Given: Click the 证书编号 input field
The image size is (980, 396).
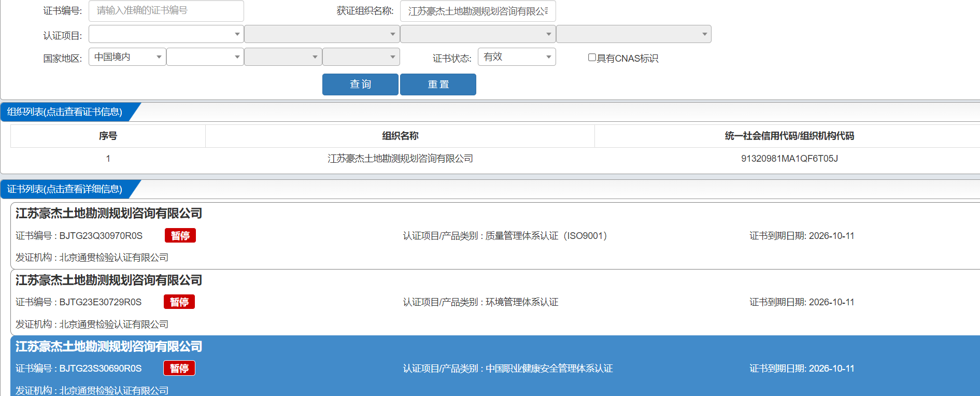Looking at the screenshot, I should point(166,11).
